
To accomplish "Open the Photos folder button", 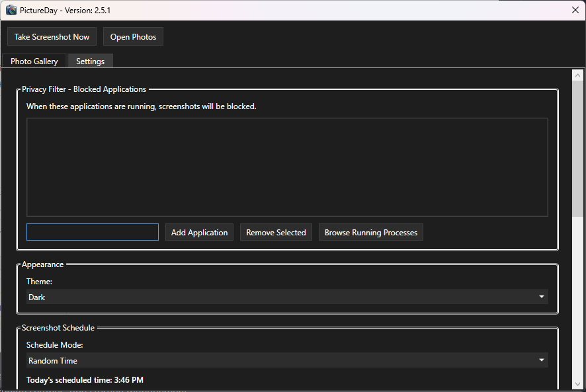I will pos(133,36).
